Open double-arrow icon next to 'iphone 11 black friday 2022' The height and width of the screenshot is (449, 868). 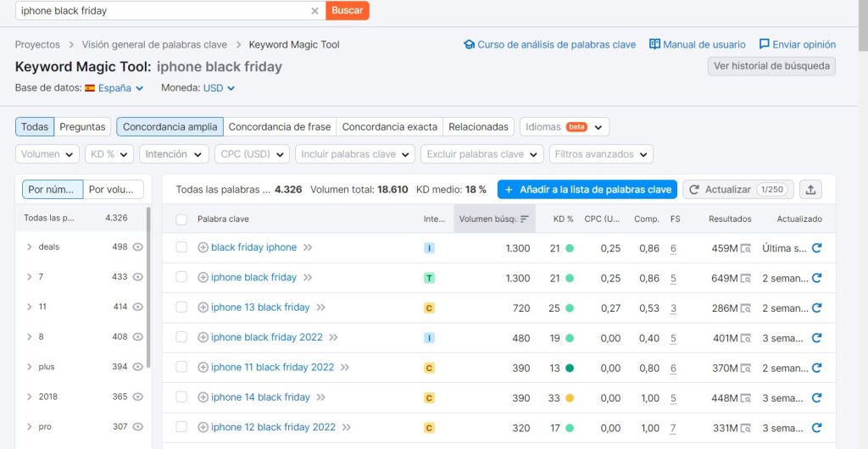[x=345, y=367]
